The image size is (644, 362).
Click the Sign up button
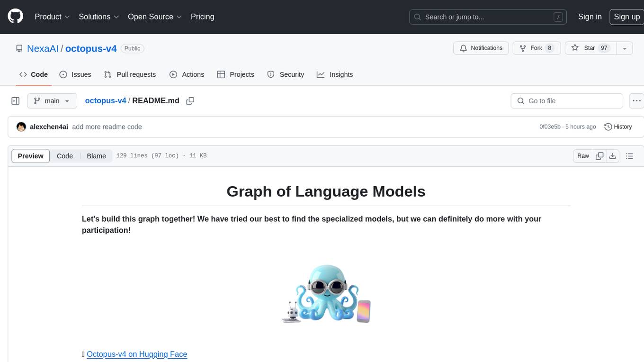click(626, 17)
